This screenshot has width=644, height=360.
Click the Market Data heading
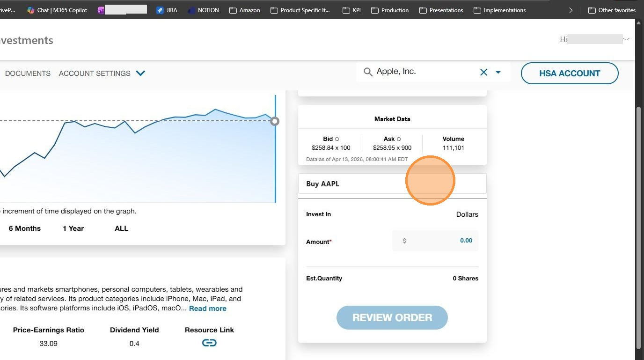(x=392, y=119)
